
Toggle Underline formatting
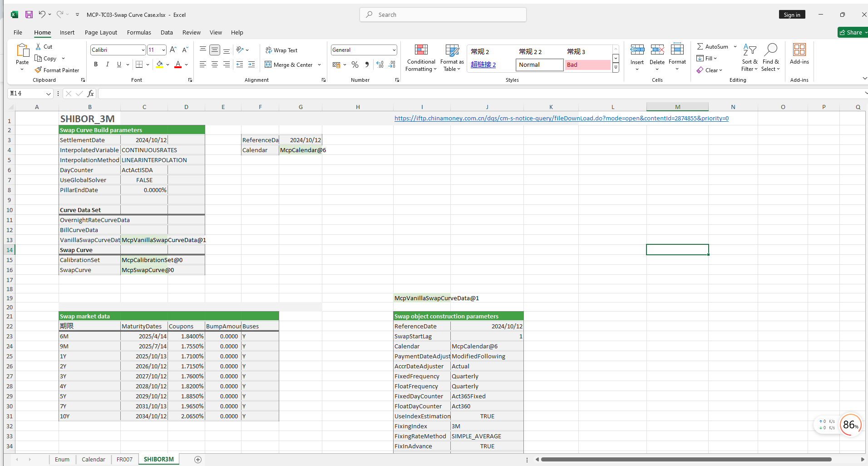pyautogui.click(x=119, y=64)
